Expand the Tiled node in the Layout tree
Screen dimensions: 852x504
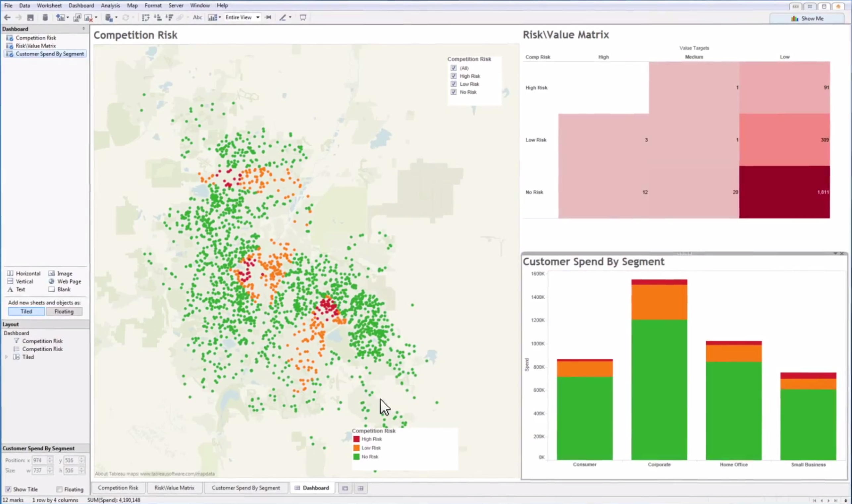click(6, 357)
